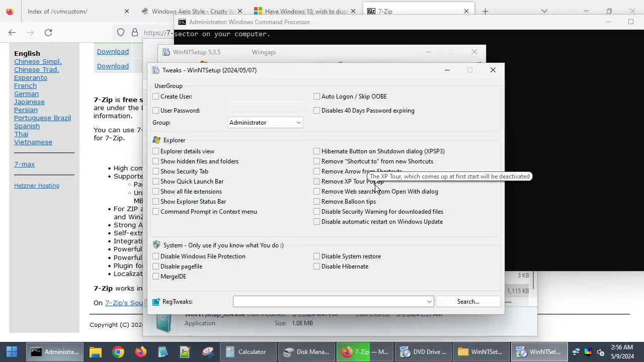
Task: Open the Windows Start menu
Action: coord(12,352)
